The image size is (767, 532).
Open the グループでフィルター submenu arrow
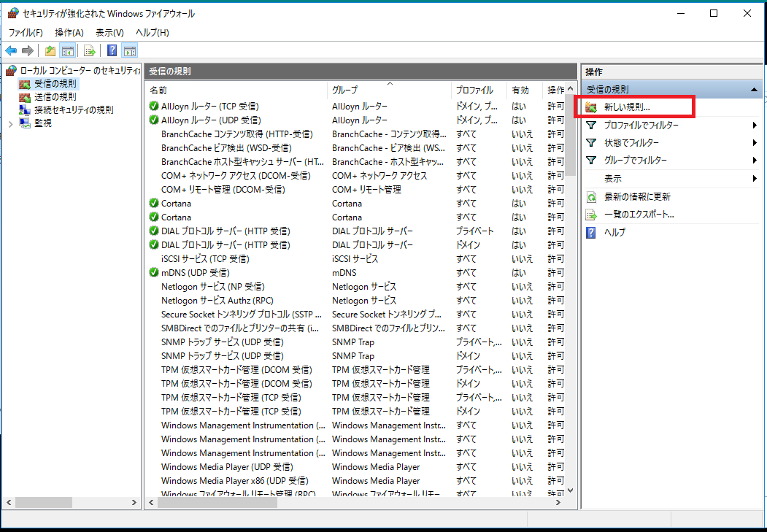click(x=755, y=161)
